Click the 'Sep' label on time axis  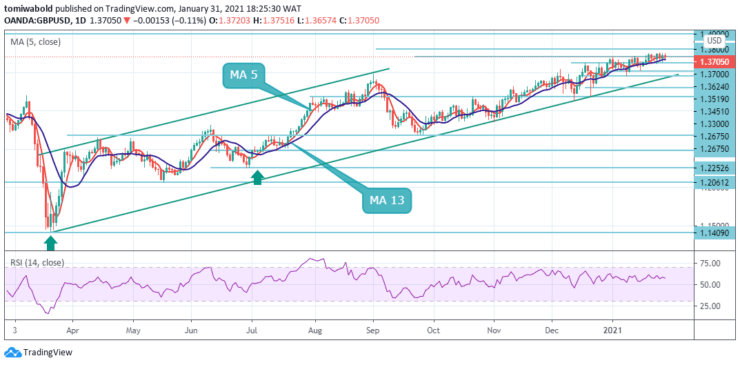373,331
